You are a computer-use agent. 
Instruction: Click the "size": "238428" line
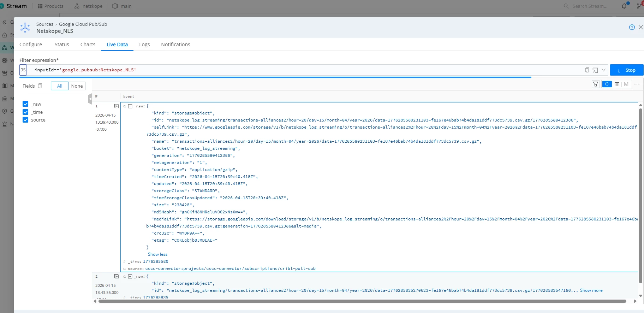pyautogui.click(x=173, y=205)
